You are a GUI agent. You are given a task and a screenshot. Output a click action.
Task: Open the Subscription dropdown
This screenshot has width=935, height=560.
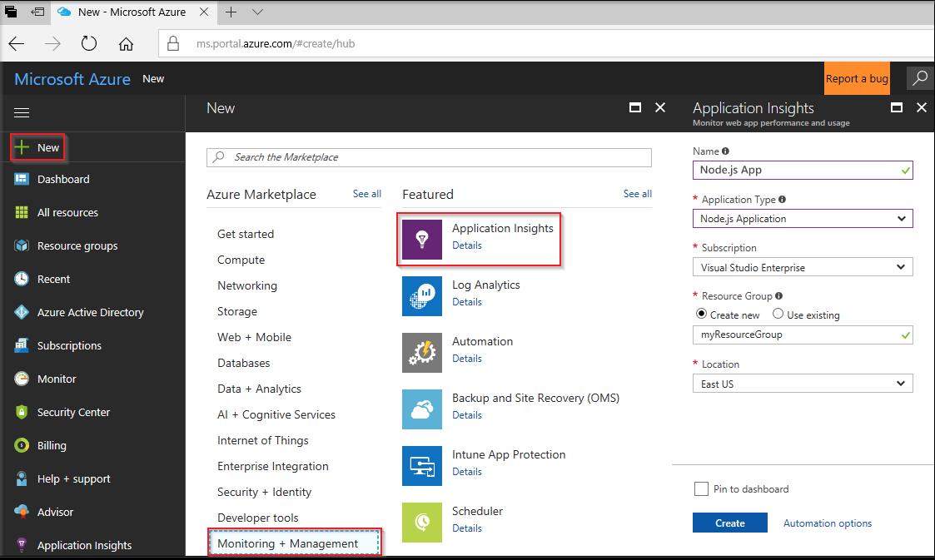pos(803,267)
